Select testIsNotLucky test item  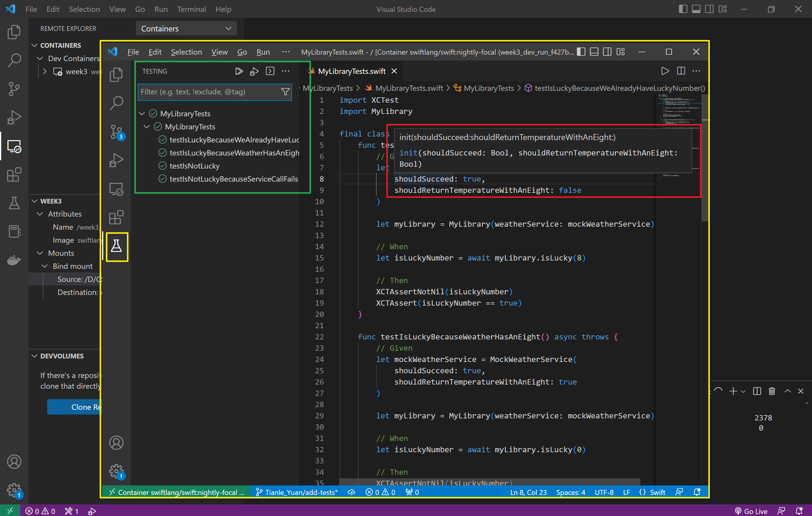pyautogui.click(x=195, y=166)
